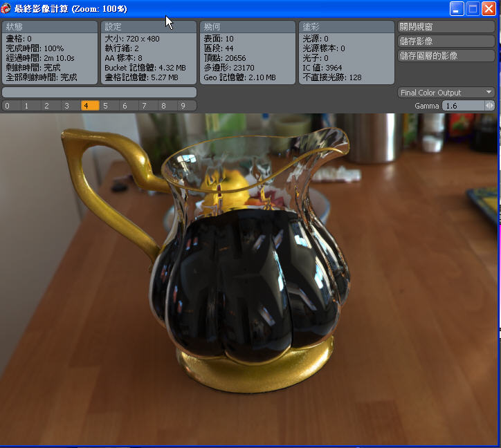Image resolution: width=501 pixels, height=448 pixels.
Task: Click the text '多邊形: 23170'
Action: 229,68
